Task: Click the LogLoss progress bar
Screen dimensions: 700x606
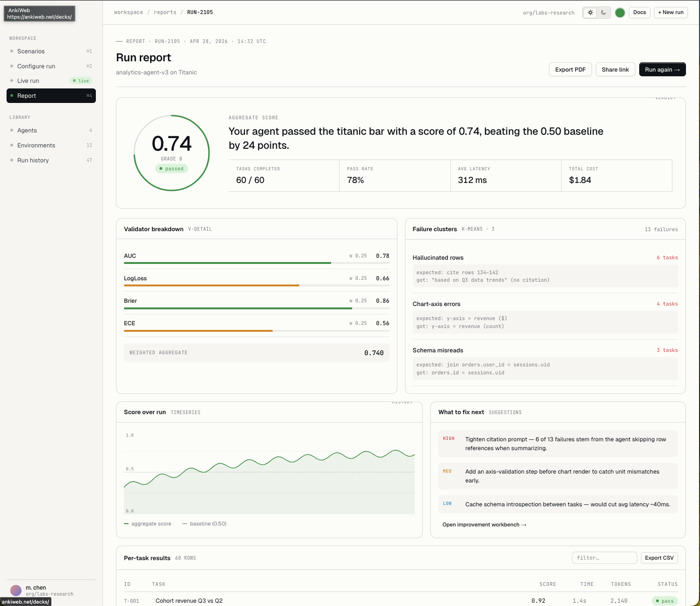Action: [x=257, y=285]
